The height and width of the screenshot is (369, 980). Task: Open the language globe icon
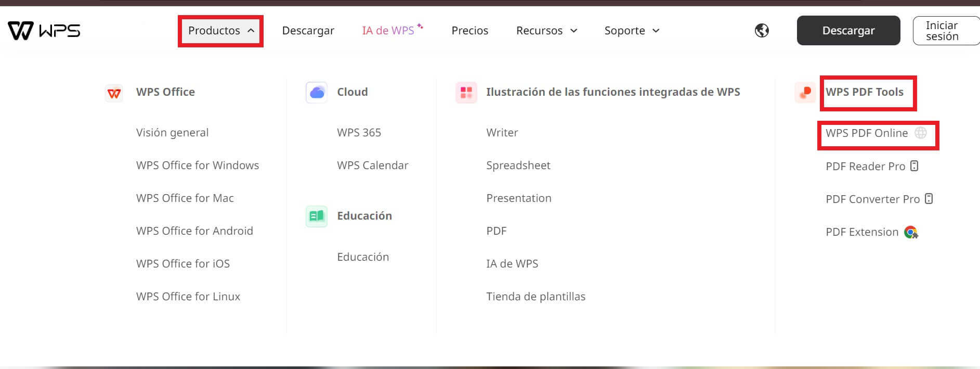[762, 31]
